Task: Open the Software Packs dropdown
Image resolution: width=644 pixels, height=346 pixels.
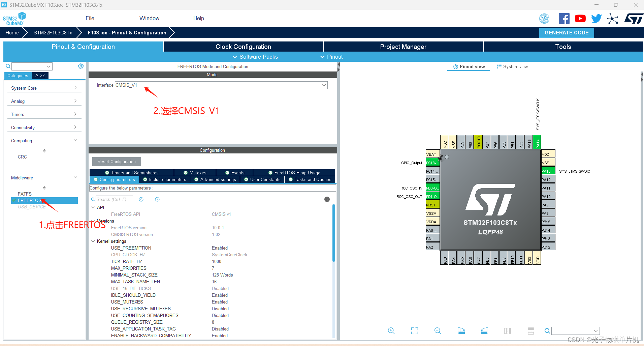Action: (x=255, y=57)
